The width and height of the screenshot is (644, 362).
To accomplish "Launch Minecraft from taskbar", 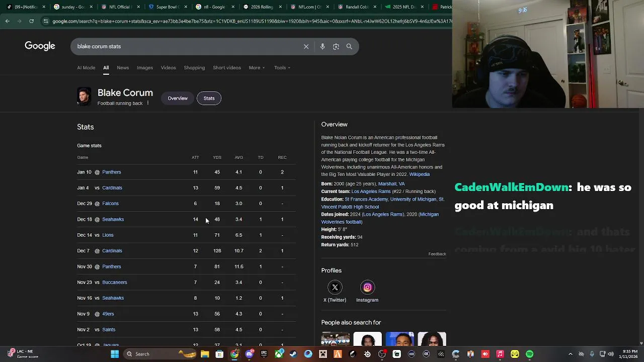I will pyautogui.click(x=323, y=354).
